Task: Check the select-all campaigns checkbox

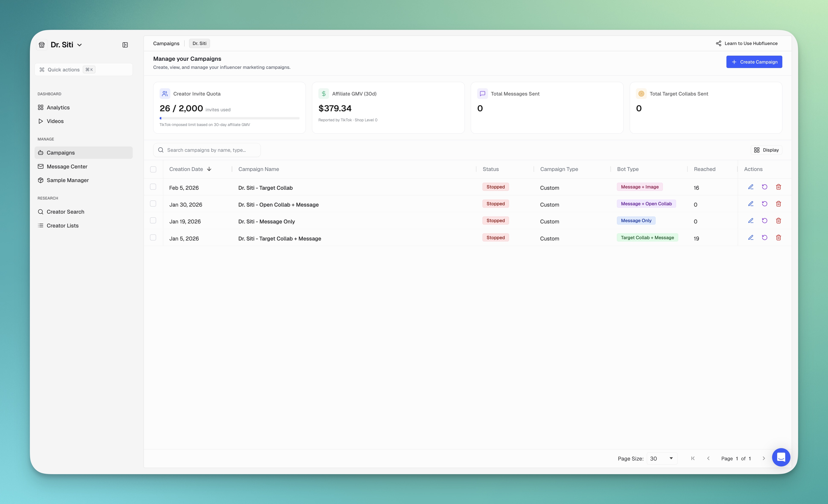Action: [153, 169]
